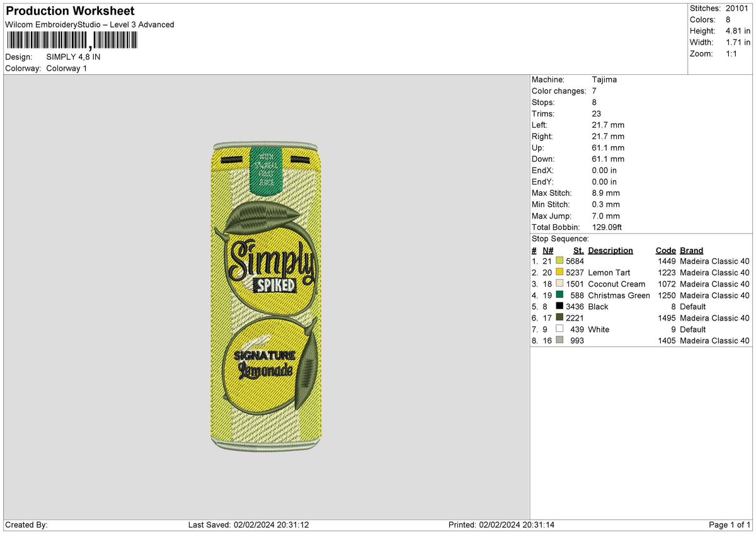Click the Page 1 of 1 indicator
Screen dimensions: 756x534
click(x=730, y=525)
